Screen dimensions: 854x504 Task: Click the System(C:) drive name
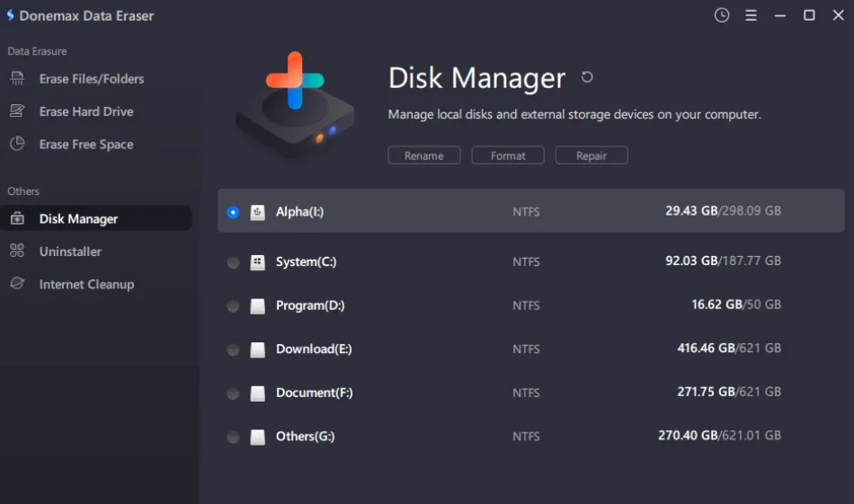coord(306,261)
